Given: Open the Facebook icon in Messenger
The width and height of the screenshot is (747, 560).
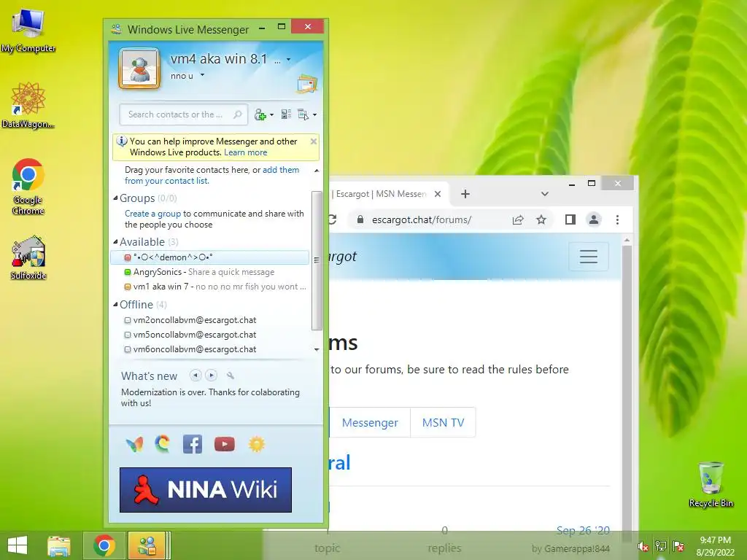Looking at the screenshot, I should (193, 444).
